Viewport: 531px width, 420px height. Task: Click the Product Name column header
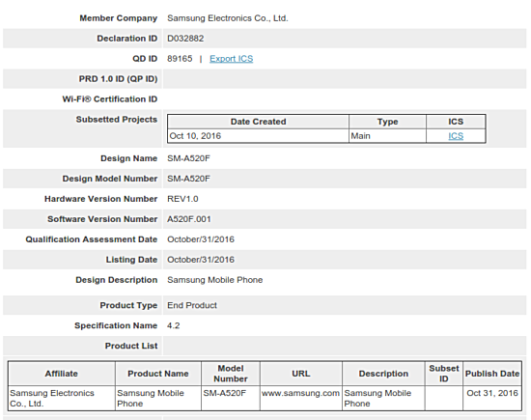[158, 374]
